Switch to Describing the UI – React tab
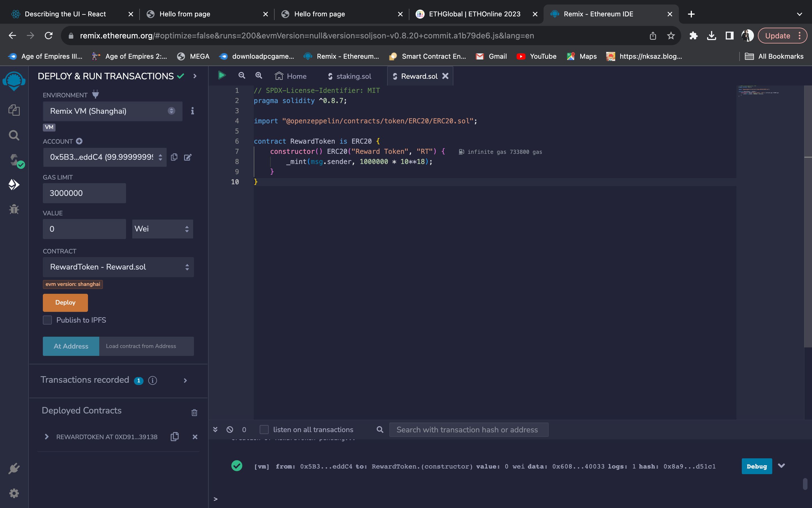Image resolution: width=812 pixels, height=508 pixels. tap(65, 14)
